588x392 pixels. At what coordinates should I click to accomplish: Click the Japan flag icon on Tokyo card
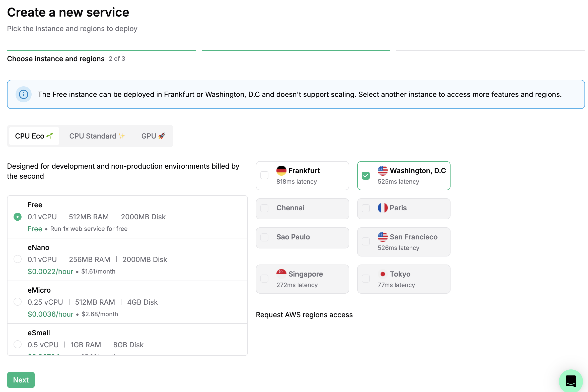[x=383, y=274]
